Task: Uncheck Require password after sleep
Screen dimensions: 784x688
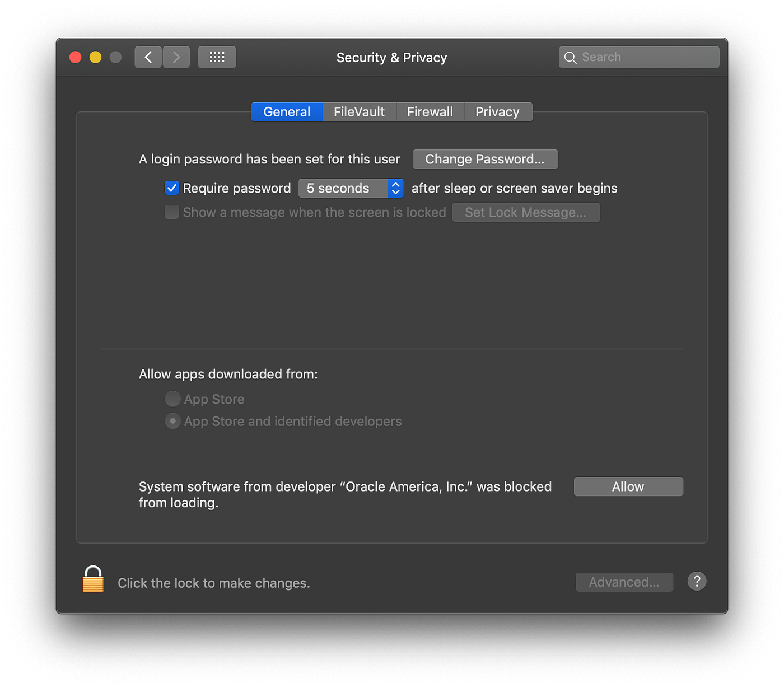Action: click(171, 188)
